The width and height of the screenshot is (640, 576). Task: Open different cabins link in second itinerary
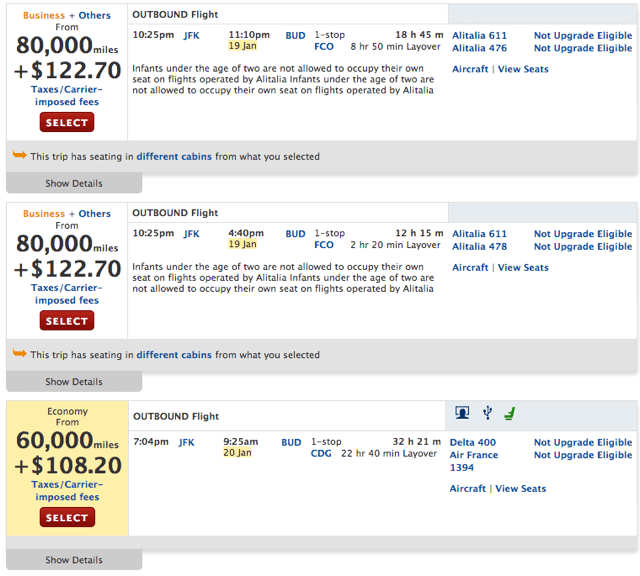174,355
